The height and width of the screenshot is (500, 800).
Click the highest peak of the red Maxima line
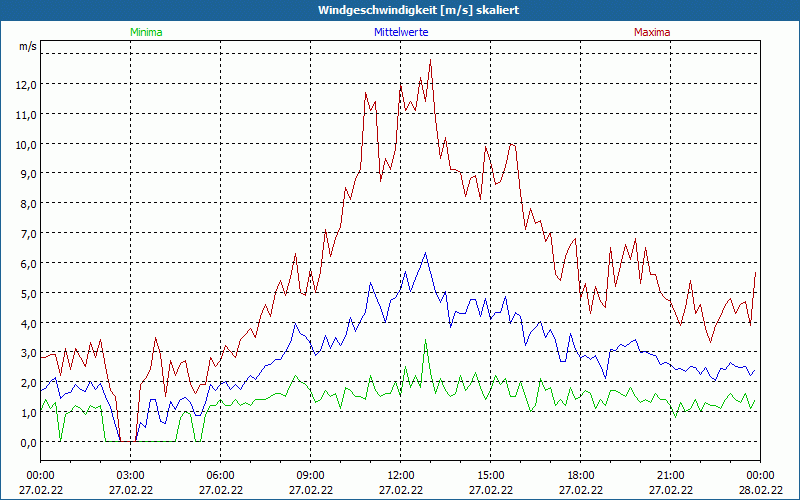(430, 60)
